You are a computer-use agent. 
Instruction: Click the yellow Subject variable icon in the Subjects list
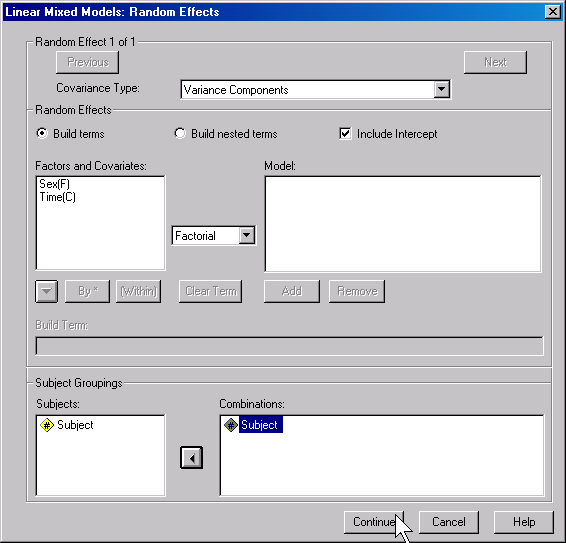pyautogui.click(x=47, y=425)
